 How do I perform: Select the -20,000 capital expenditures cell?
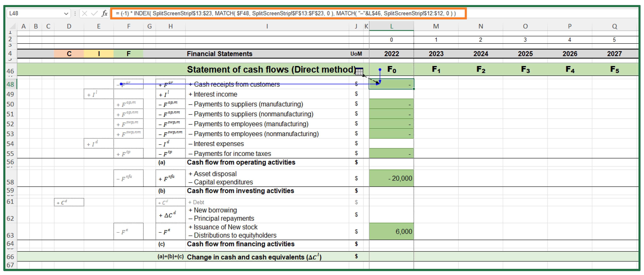391,178
